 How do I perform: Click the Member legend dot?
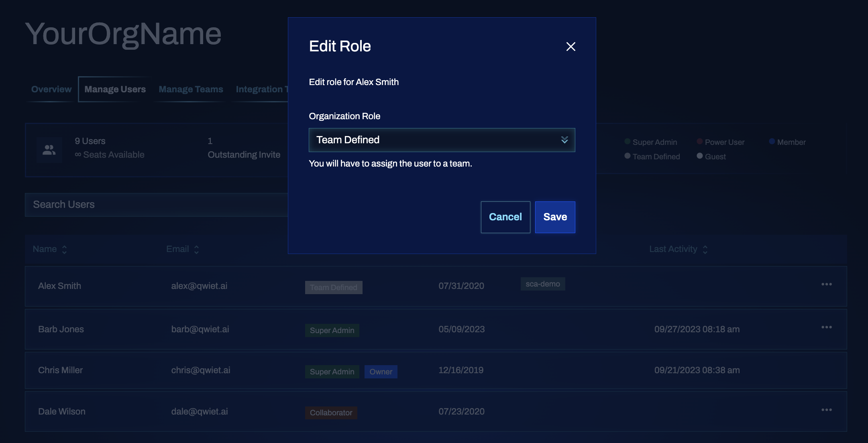[772, 141]
